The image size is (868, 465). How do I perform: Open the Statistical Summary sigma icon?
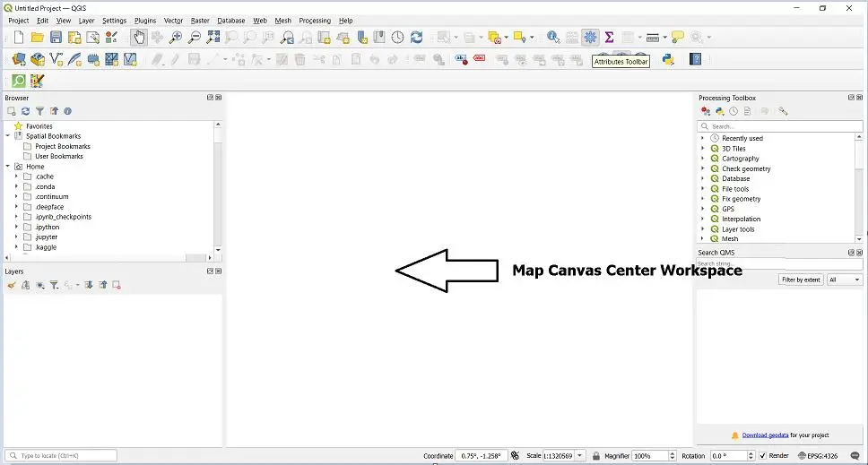[609, 37]
